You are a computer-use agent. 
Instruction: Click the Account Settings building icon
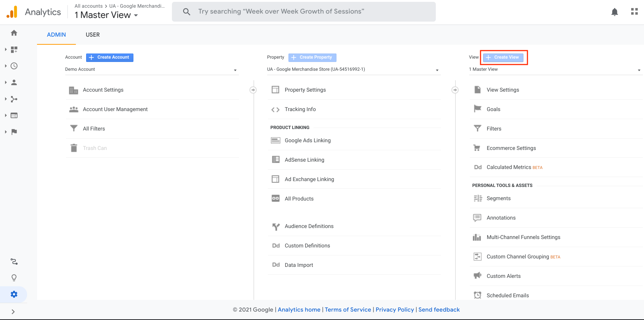pos(74,90)
